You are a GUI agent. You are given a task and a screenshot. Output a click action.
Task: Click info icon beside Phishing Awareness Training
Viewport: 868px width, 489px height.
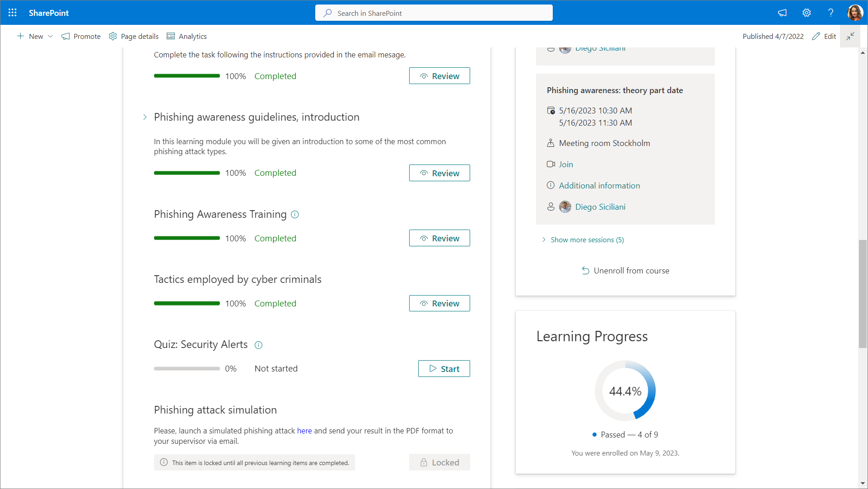coord(295,215)
